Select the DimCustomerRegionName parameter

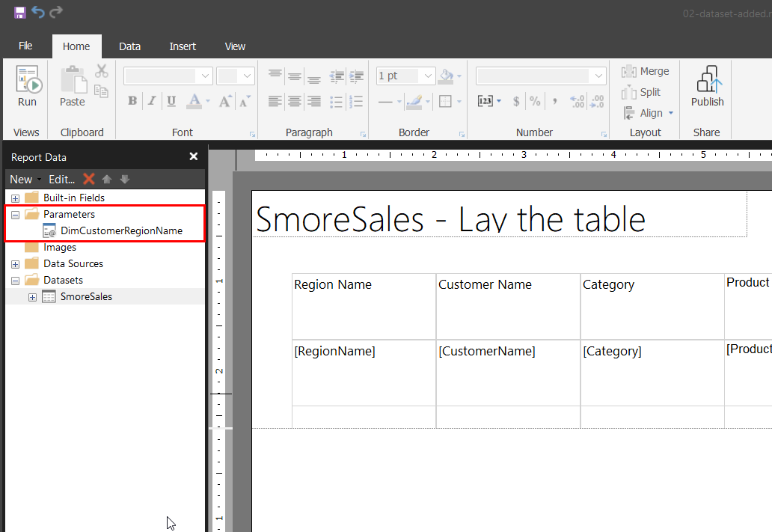point(121,230)
